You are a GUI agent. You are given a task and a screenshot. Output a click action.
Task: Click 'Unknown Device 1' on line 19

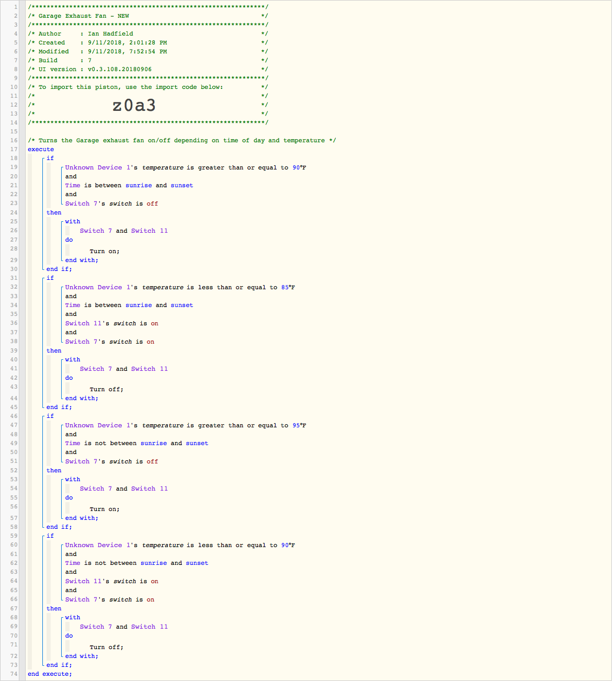98,167
